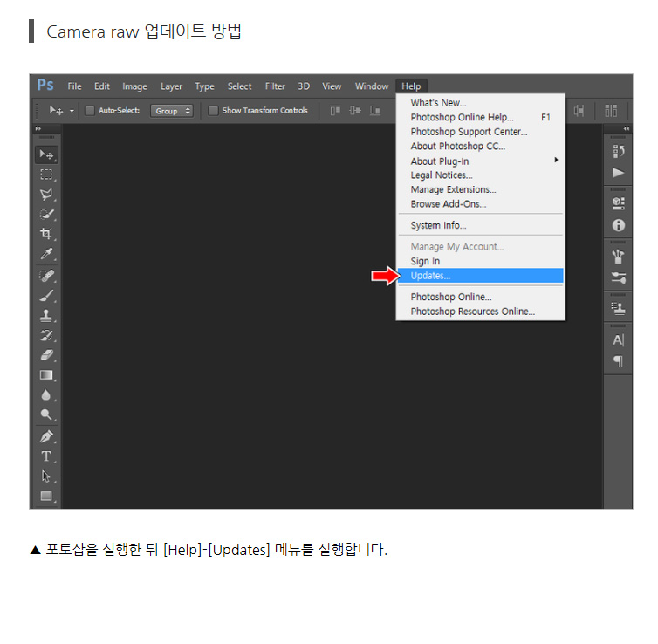This screenshot has width=658, height=644.
Task: Select the Crop tool
Action: [x=46, y=234]
